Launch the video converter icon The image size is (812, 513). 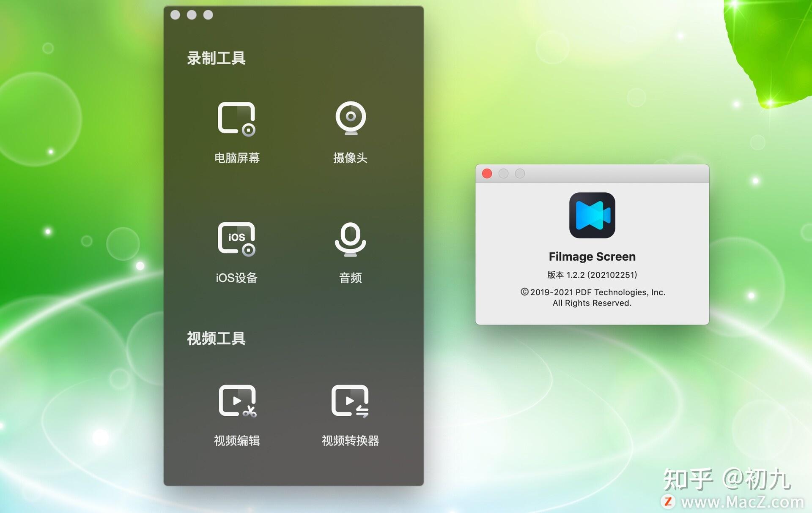350,401
